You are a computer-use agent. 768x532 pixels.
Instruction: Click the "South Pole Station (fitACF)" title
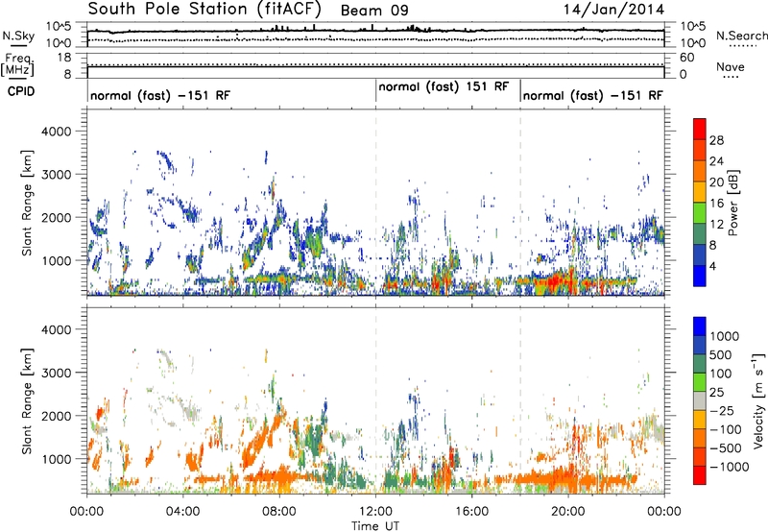pos(204,10)
